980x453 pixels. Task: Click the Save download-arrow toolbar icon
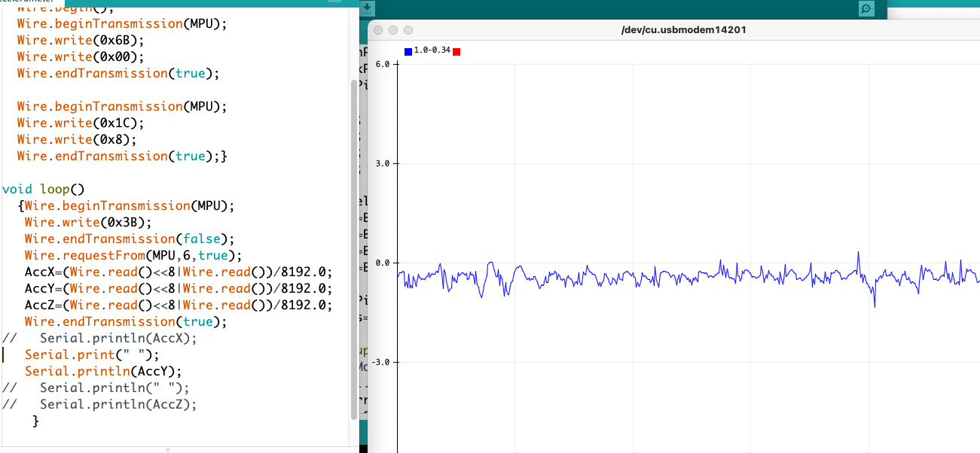367,8
